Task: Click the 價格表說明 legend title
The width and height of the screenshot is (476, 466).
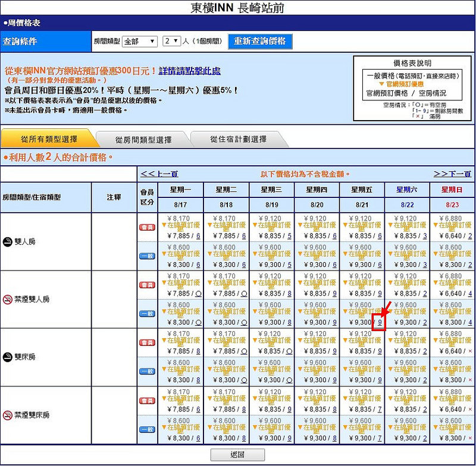Action: click(412, 63)
